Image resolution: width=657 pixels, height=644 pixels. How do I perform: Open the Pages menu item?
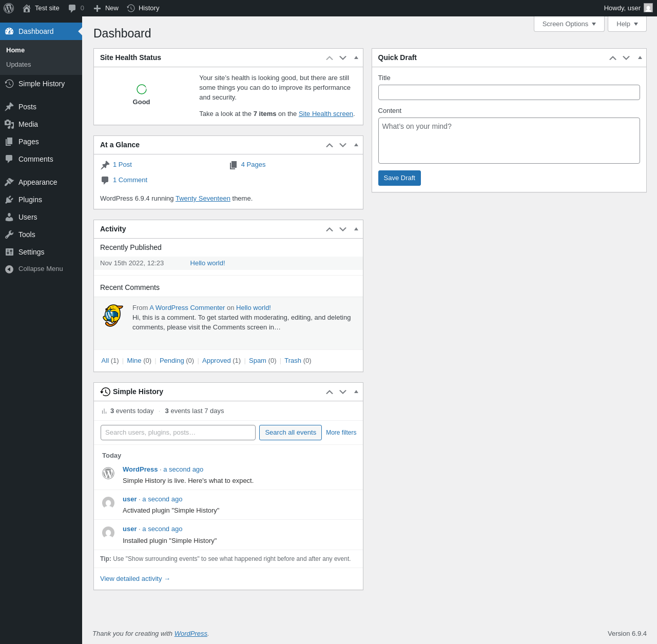41,142
